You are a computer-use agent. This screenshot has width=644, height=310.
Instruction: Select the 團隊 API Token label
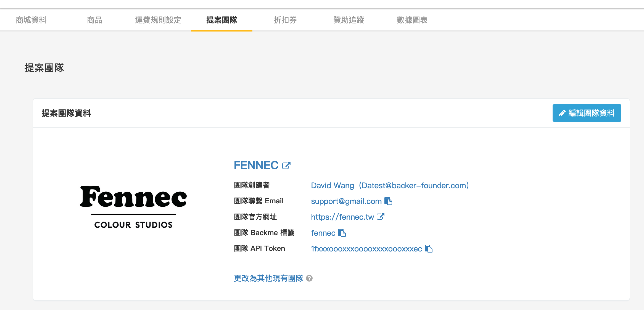pos(259,248)
